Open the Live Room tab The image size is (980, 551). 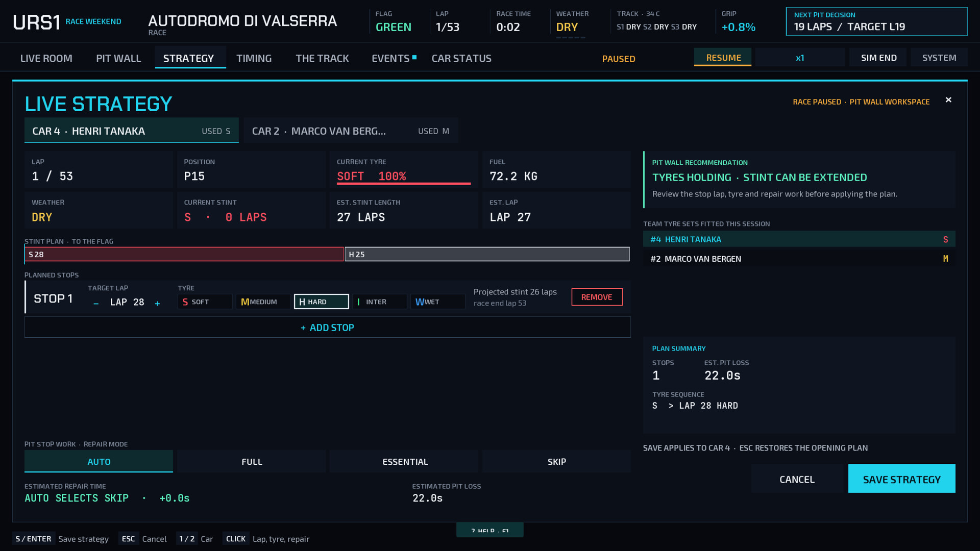(46, 58)
